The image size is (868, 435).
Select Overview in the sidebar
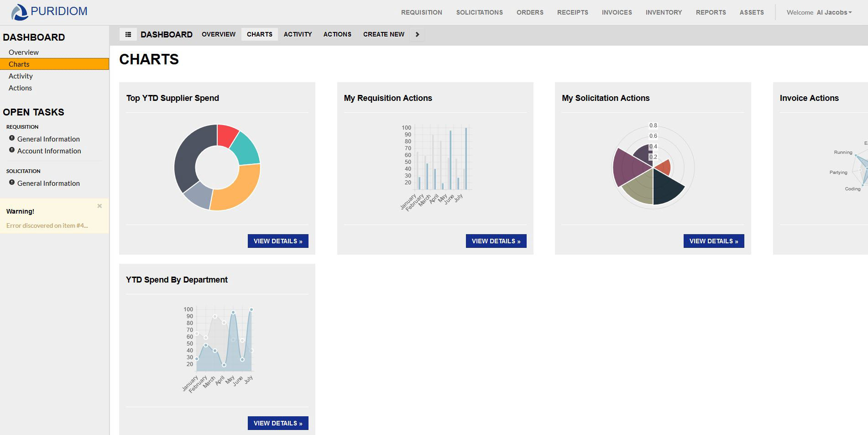(x=24, y=52)
